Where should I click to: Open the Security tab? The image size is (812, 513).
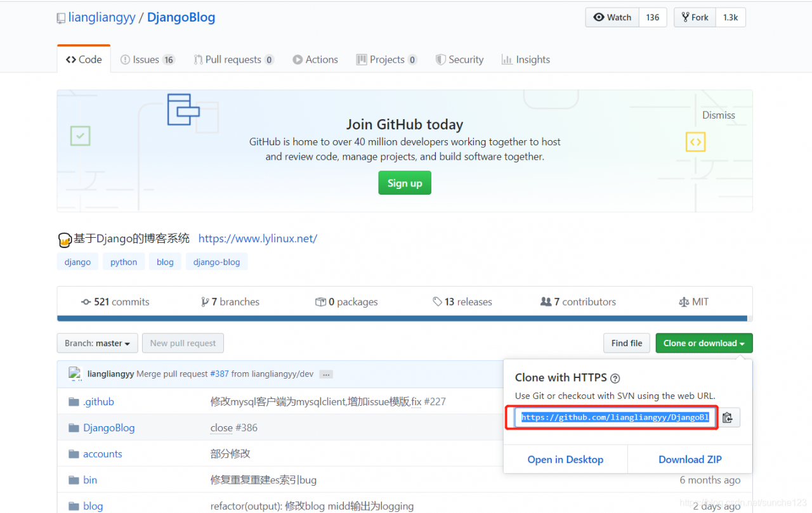(x=459, y=60)
